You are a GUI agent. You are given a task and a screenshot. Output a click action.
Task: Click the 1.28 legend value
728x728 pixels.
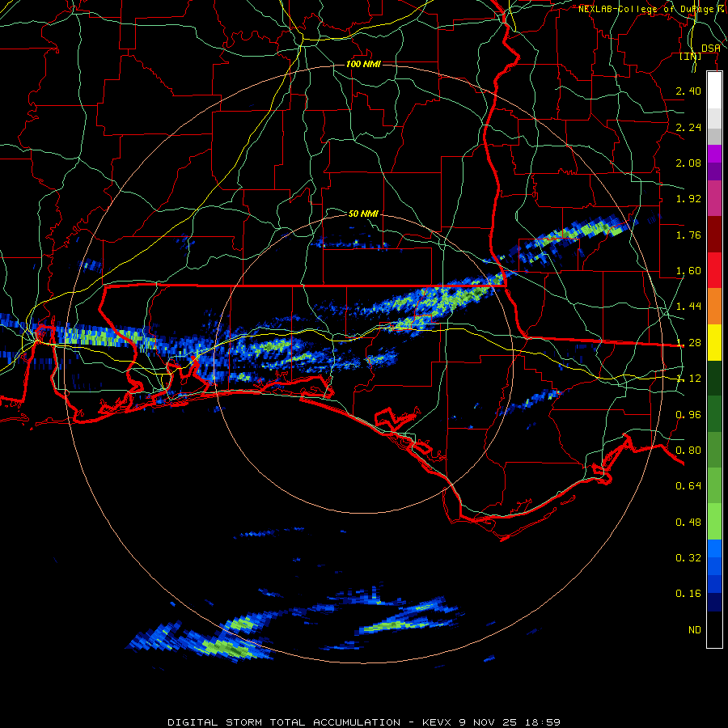click(x=688, y=343)
